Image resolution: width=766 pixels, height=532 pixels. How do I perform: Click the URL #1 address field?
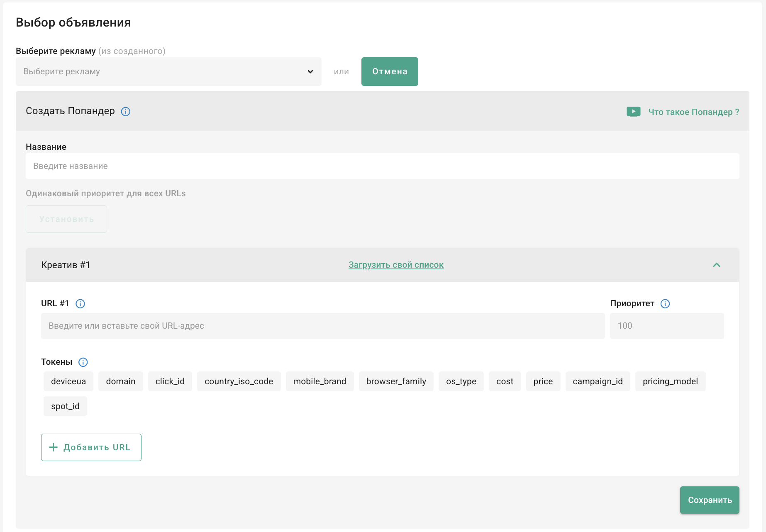coord(322,326)
